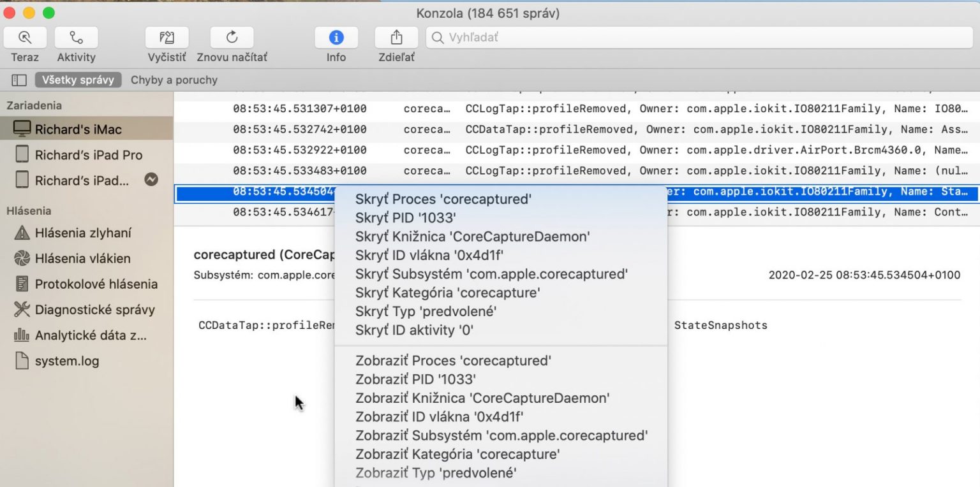Open the Aktivity toolbar icon
The image size is (980, 487).
(x=76, y=37)
